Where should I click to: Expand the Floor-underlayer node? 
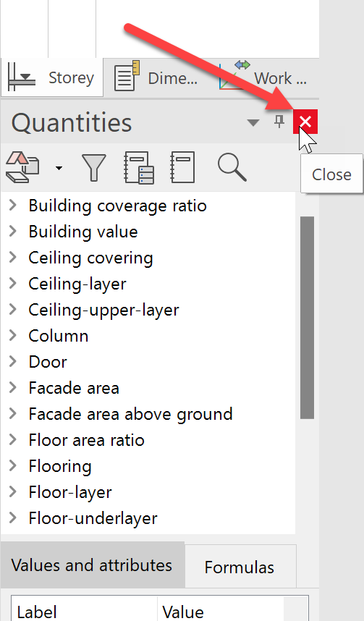click(x=13, y=517)
